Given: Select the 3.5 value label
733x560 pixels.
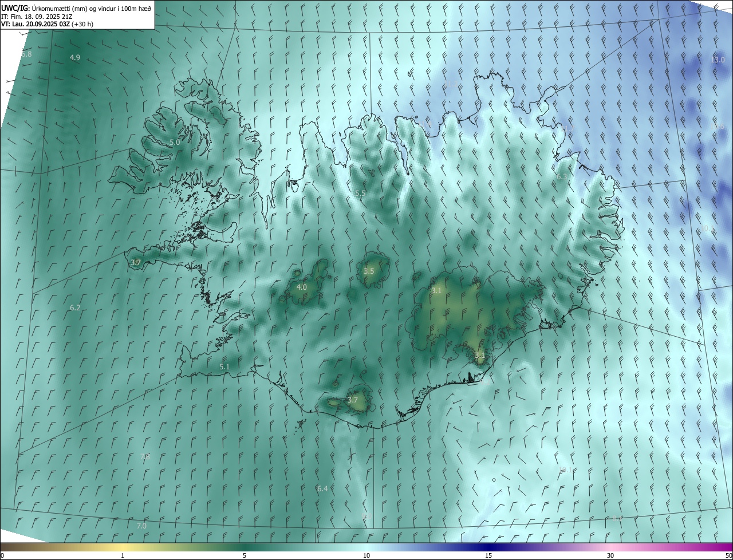Looking at the screenshot, I should [369, 271].
